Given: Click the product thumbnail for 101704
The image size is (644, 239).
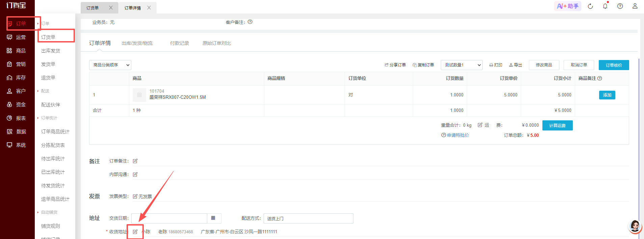Looking at the screenshot, I should pos(139,95).
